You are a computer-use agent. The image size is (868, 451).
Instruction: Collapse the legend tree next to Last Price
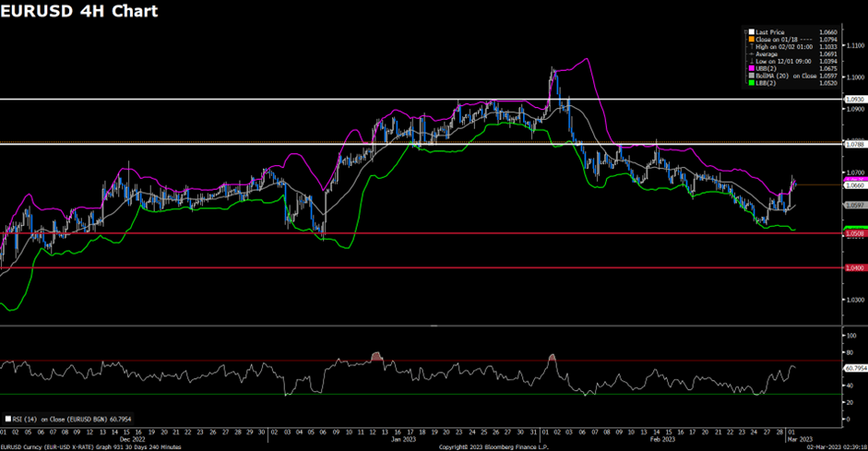point(743,33)
